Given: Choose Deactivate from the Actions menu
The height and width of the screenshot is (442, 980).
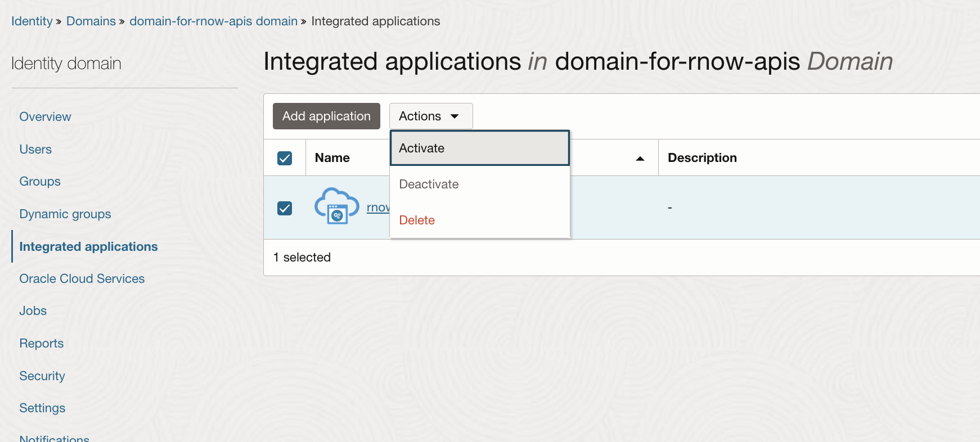Looking at the screenshot, I should pyautogui.click(x=480, y=184).
